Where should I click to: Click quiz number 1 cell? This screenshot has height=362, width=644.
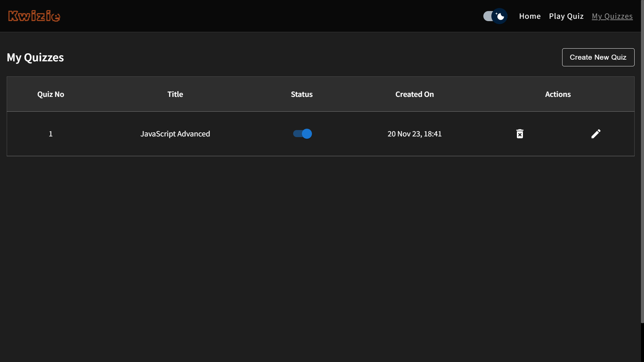[51, 134]
